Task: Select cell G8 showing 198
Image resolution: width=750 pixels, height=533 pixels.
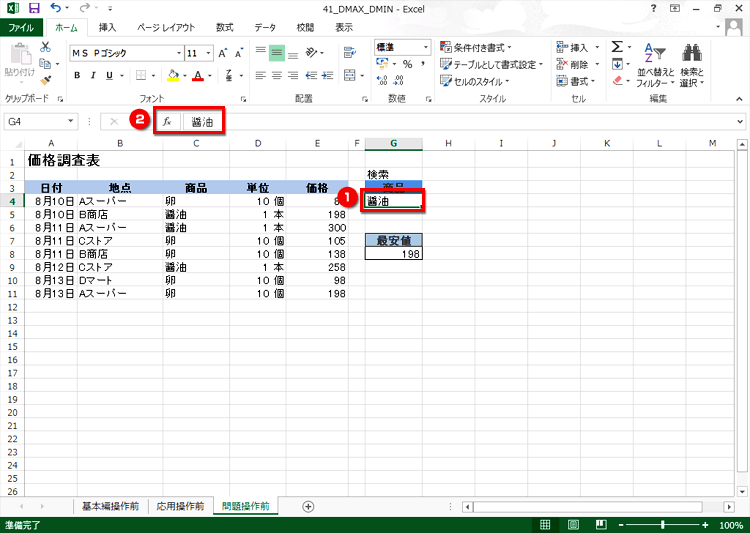Action: point(394,254)
